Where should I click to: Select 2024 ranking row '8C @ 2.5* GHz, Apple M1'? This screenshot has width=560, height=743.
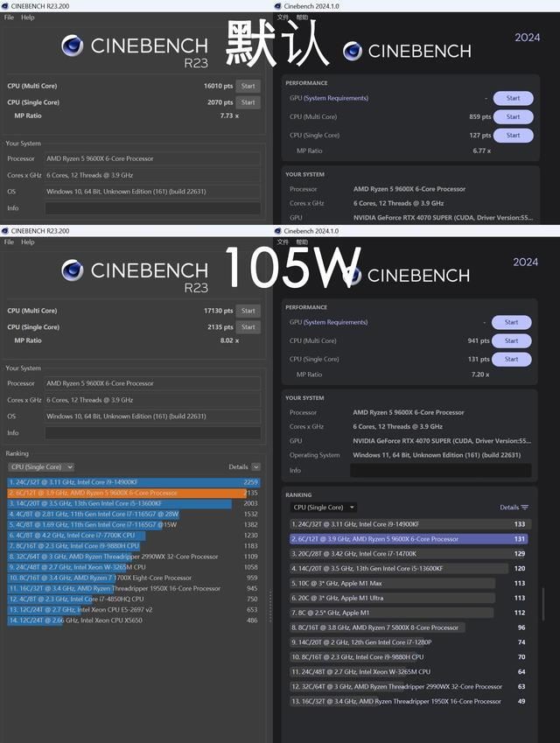410,613
